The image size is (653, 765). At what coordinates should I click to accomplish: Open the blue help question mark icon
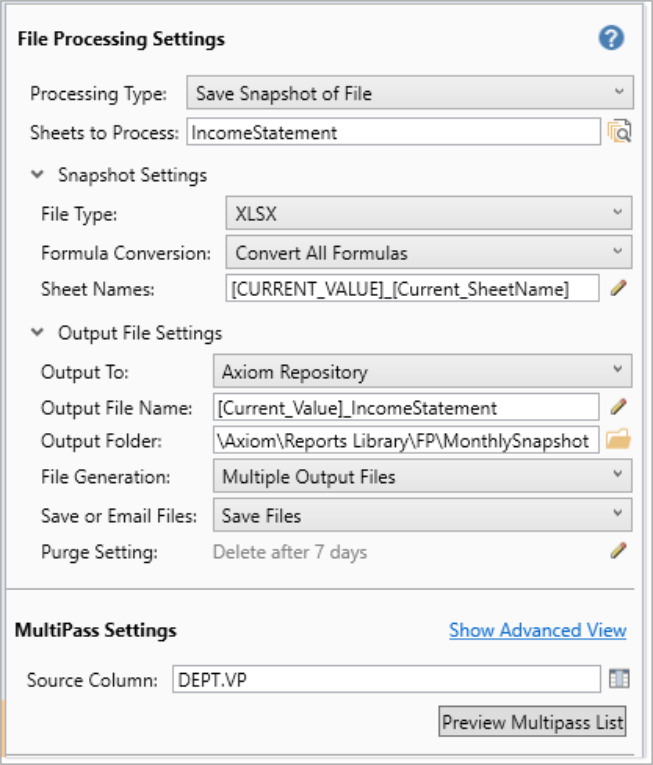(612, 39)
